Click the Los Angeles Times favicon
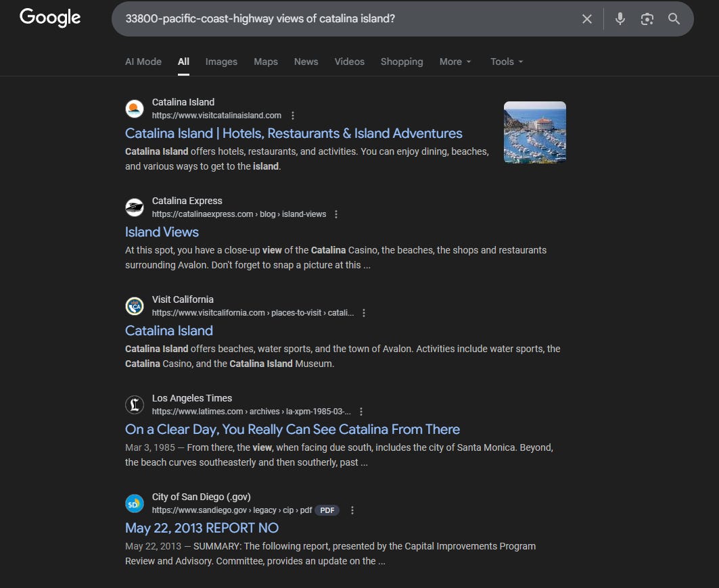 click(x=135, y=405)
